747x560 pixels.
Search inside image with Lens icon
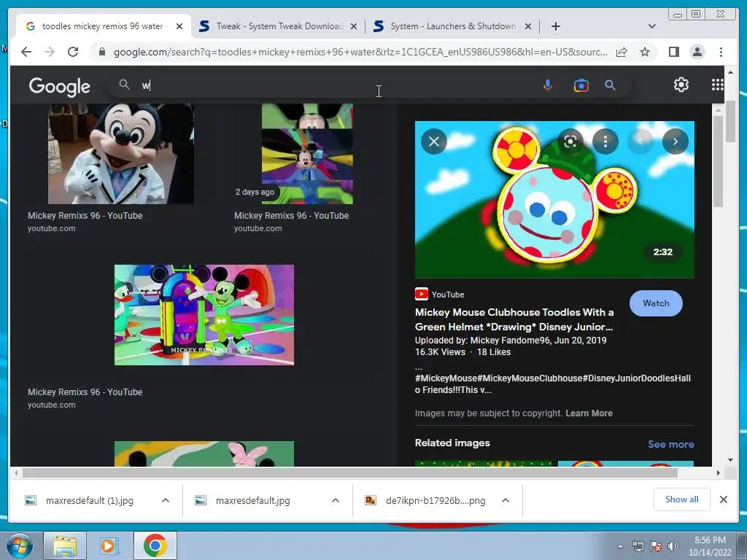tap(570, 141)
